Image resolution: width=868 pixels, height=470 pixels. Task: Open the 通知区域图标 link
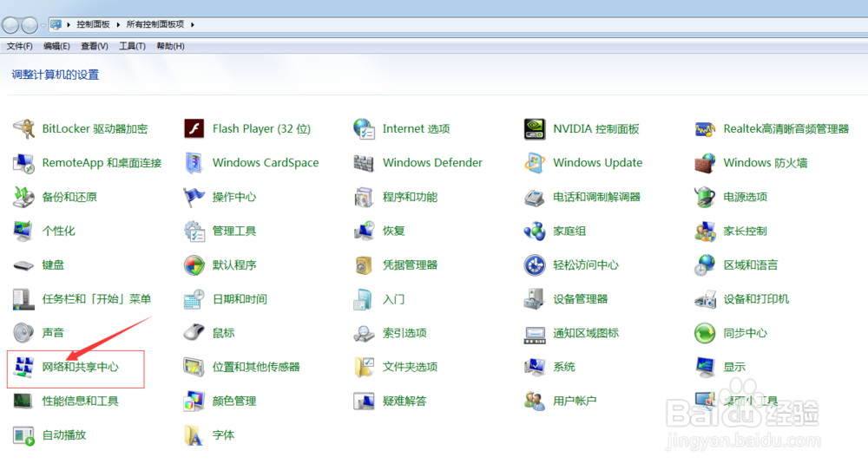pos(586,333)
